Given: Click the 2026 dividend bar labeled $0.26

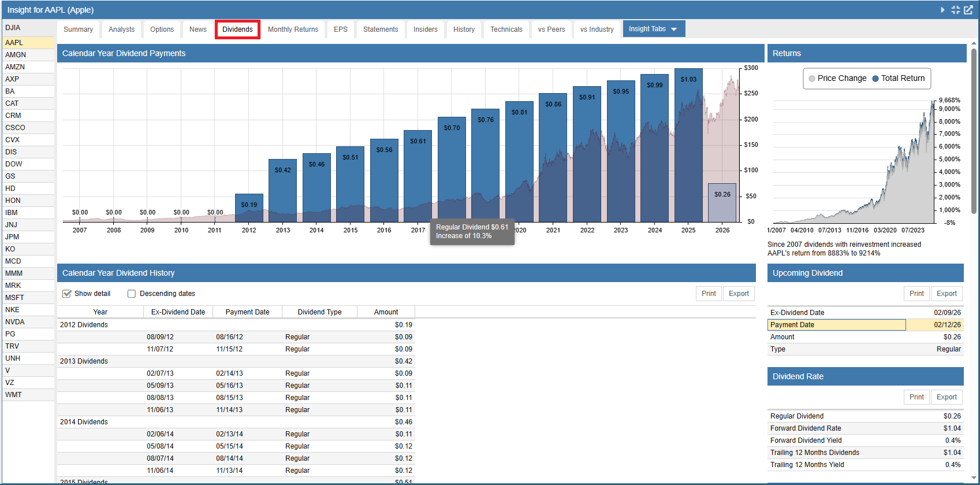Looking at the screenshot, I should (722, 203).
